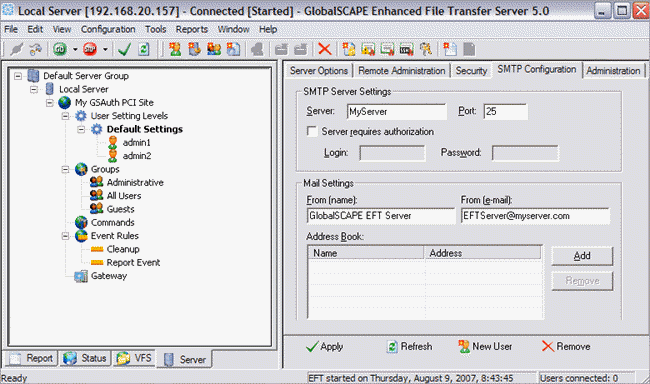Click the gear icon next to User Setting Levels

click(x=80, y=116)
